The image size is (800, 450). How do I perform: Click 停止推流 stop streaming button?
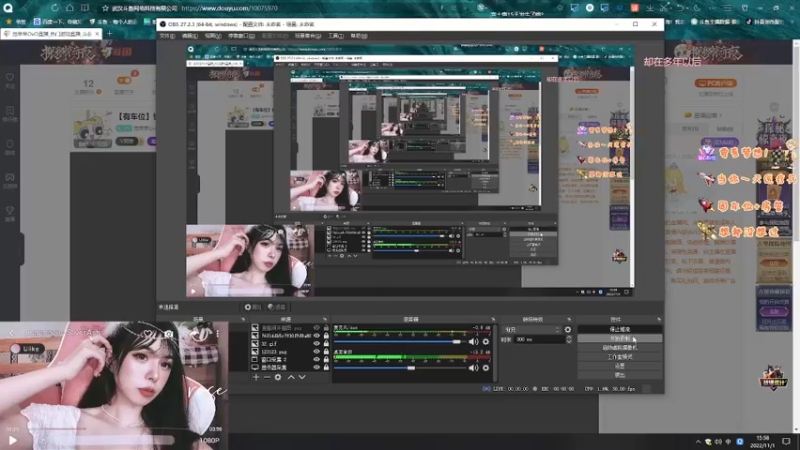[620, 330]
